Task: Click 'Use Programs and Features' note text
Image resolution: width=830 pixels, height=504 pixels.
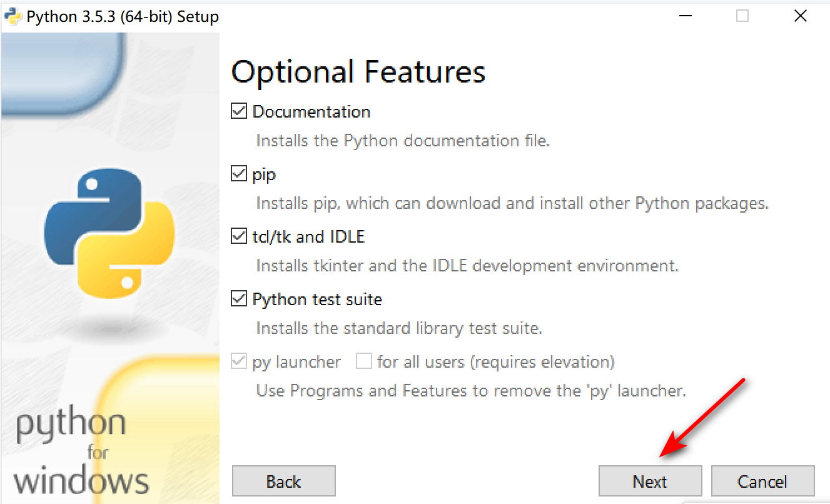Action: point(471,391)
